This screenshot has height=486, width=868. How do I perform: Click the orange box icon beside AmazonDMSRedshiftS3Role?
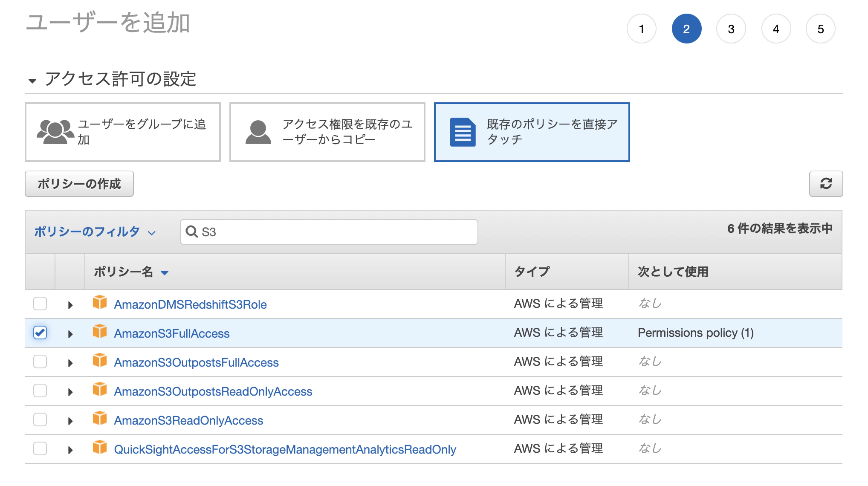100,302
